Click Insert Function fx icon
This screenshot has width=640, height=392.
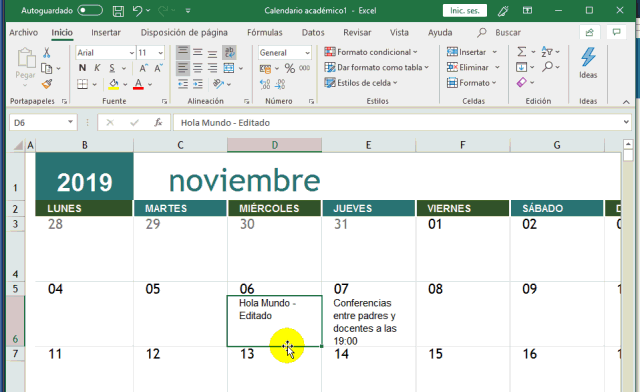(158, 122)
